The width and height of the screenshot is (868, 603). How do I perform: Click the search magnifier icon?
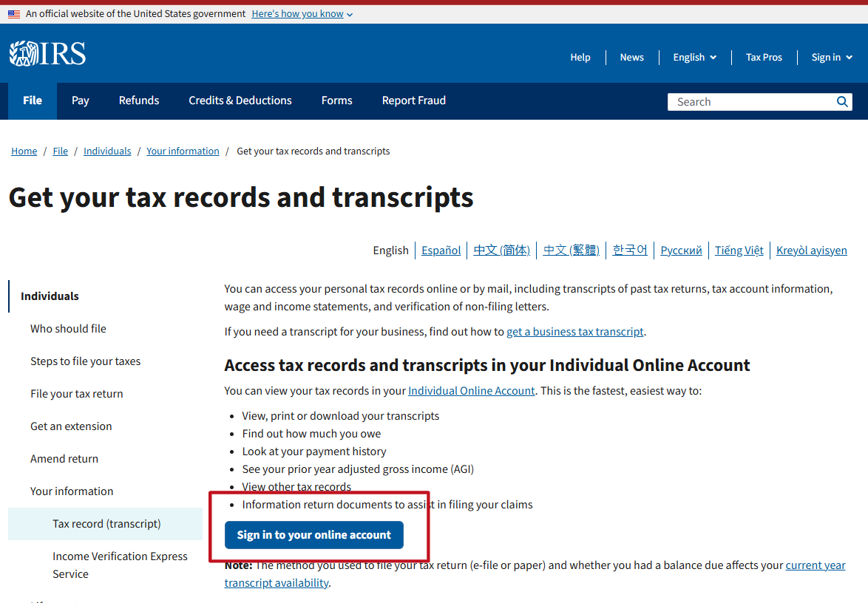[842, 102]
